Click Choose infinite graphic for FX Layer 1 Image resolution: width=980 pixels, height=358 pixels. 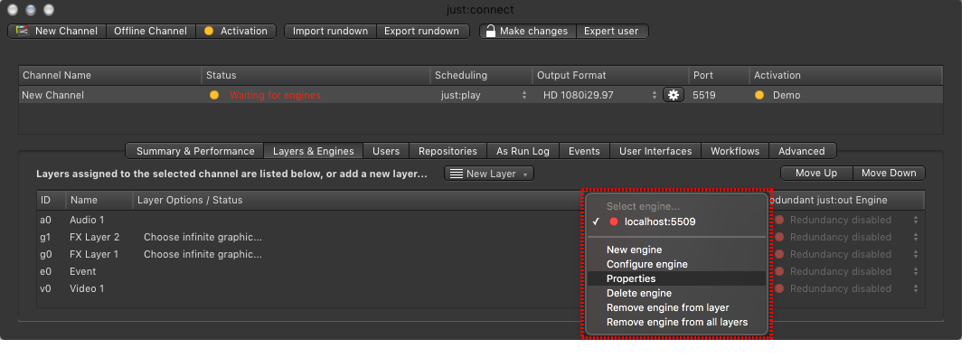pos(203,254)
